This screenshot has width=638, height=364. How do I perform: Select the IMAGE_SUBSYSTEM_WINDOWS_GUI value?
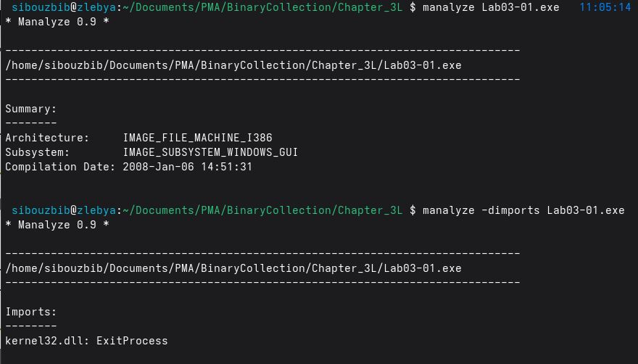(210, 152)
